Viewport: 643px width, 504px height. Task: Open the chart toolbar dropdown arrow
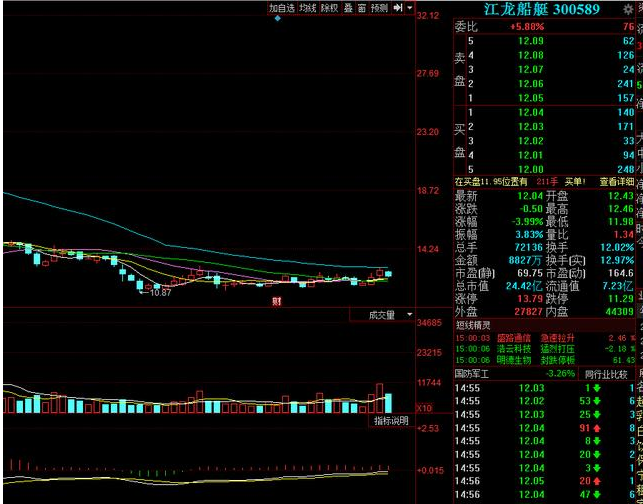410,8
